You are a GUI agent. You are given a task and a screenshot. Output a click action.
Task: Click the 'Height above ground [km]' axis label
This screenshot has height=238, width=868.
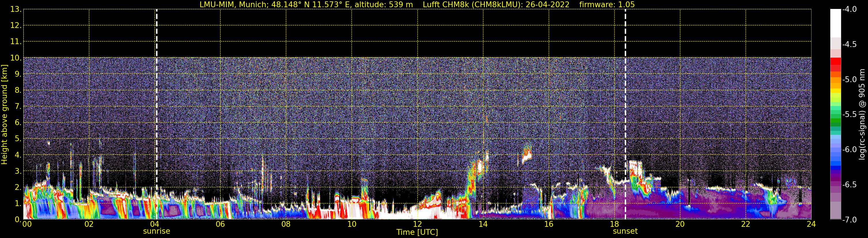click(4, 115)
